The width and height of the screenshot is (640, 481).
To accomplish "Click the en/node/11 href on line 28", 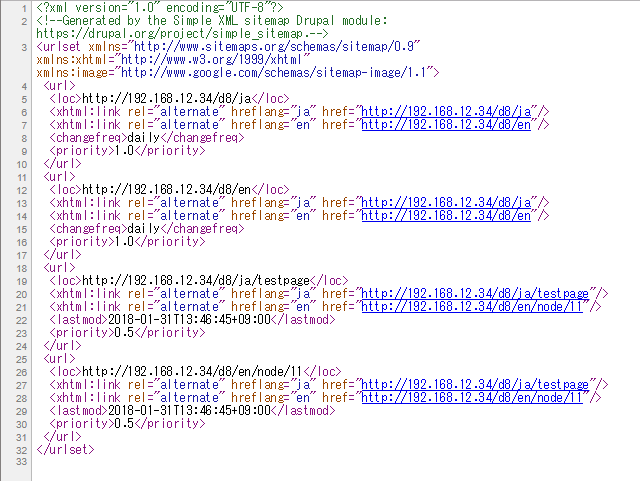I will click(472, 397).
